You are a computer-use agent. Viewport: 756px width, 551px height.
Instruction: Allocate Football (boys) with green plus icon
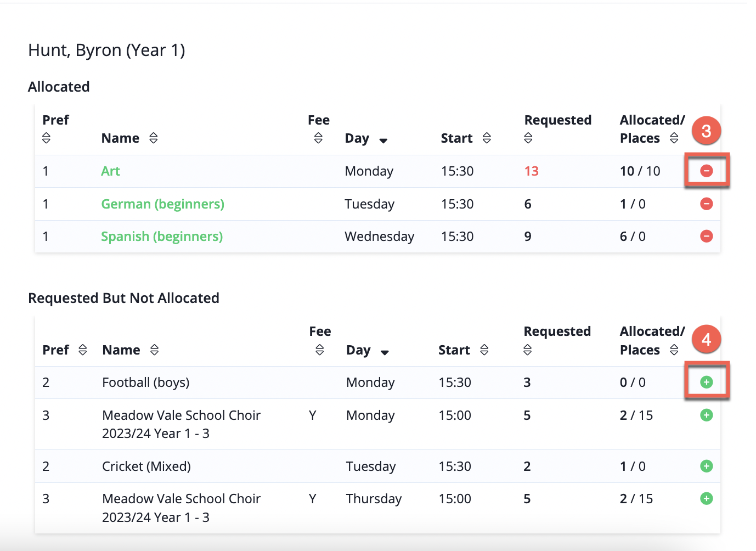(707, 382)
